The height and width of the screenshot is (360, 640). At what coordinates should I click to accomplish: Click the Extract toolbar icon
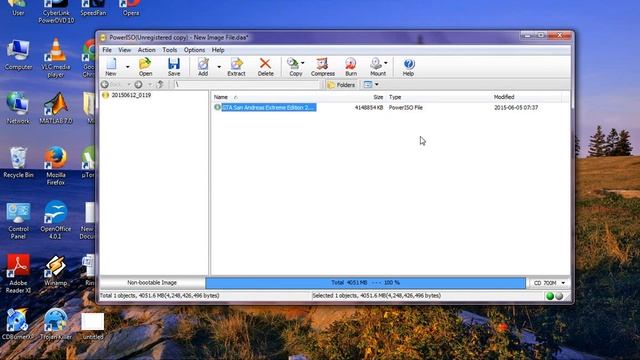click(236, 67)
